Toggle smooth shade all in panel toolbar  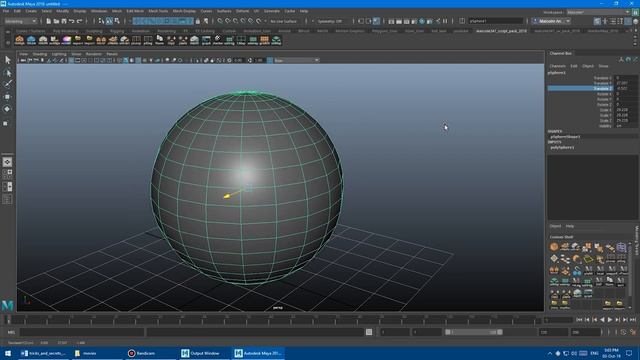coord(126,60)
